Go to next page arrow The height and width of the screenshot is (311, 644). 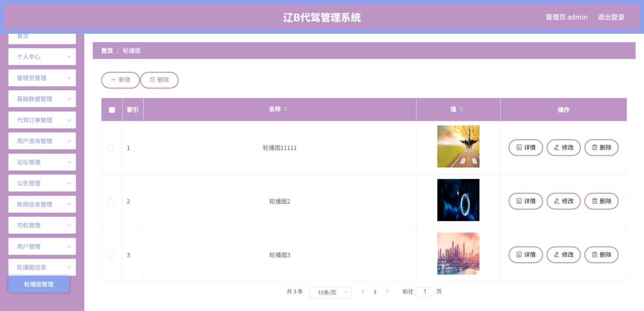coord(387,292)
